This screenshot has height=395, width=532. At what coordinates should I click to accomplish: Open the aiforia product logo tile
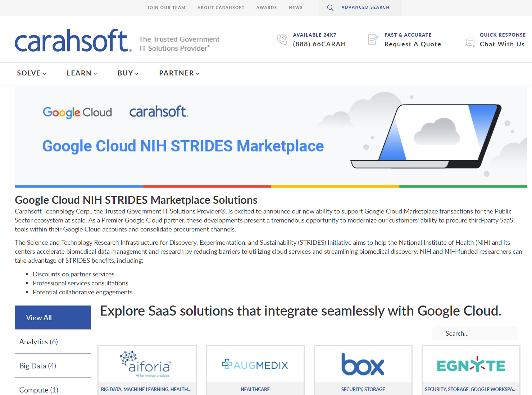coord(147,364)
